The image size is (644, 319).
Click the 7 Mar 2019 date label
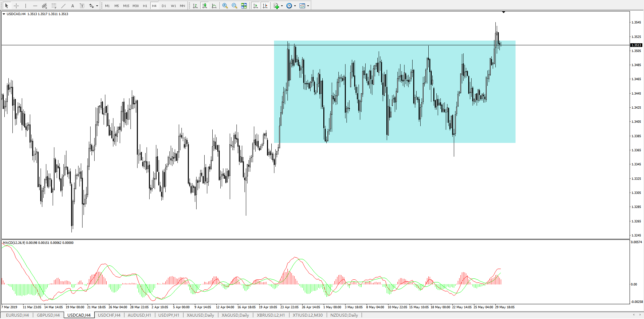pyautogui.click(x=9, y=307)
